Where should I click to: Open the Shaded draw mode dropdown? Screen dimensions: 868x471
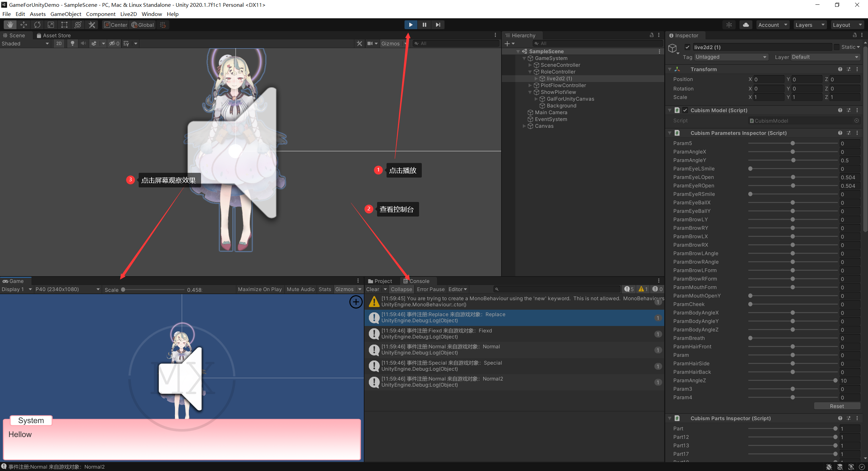25,43
